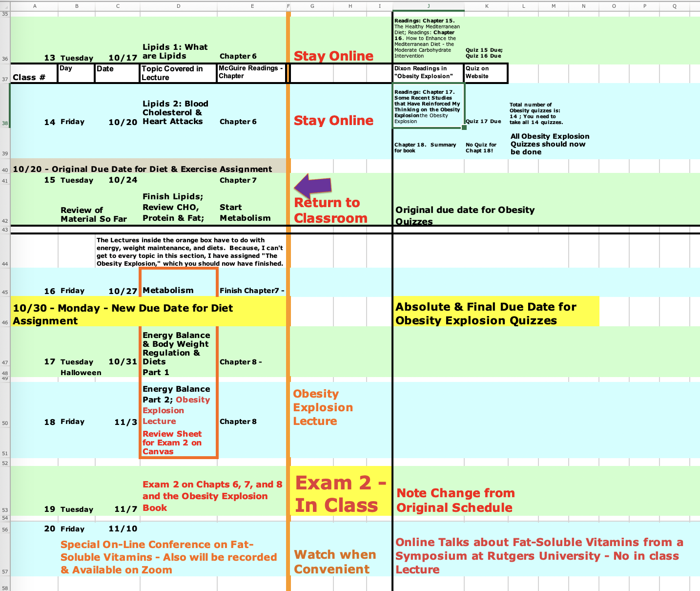The width and height of the screenshot is (700, 591).
Task: Click the "10/30 - Monday - New Due Date" cell
Action: (146, 314)
